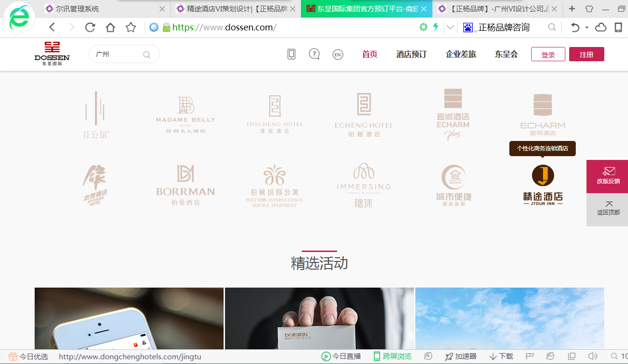
Task: Open the 吾公馆 brand logo
Action: (96, 115)
